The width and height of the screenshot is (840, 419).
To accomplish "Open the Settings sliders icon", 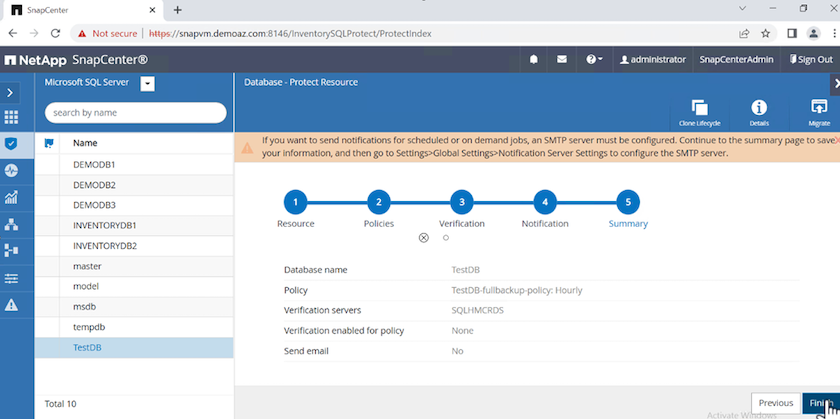I will [11, 278].
